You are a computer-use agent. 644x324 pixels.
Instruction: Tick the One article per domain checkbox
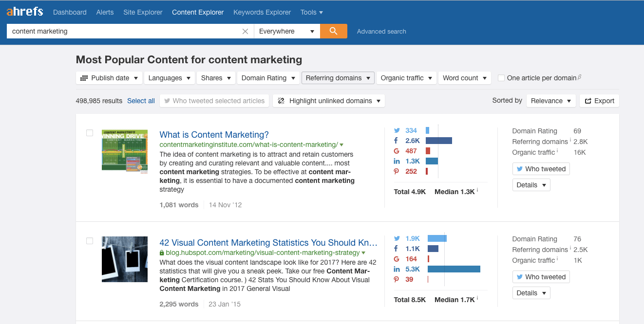pos(501,78)
